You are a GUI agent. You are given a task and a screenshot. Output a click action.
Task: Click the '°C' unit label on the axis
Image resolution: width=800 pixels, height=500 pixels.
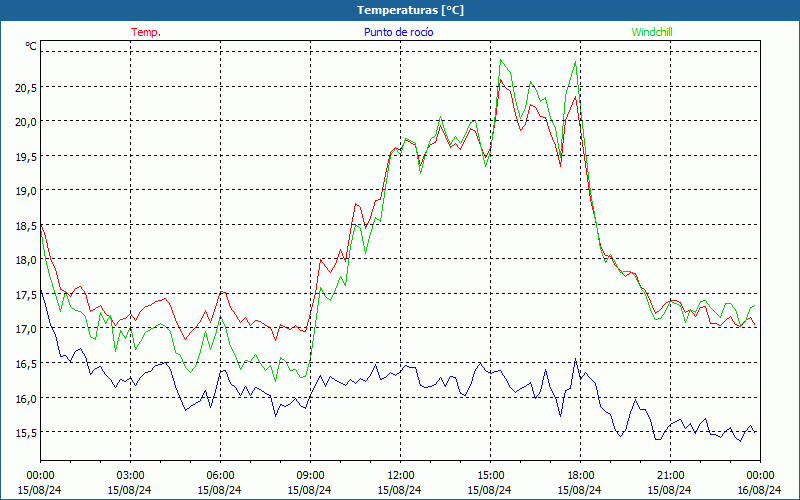click(31, 46)
